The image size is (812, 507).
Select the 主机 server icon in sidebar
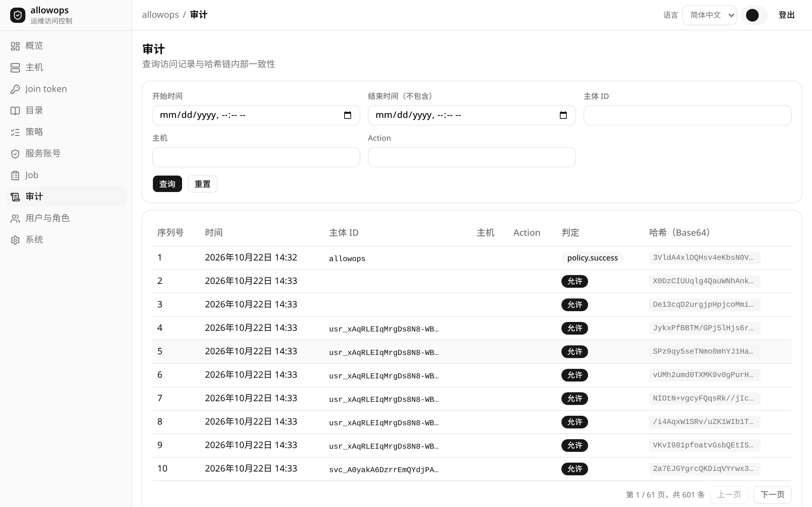15,67
